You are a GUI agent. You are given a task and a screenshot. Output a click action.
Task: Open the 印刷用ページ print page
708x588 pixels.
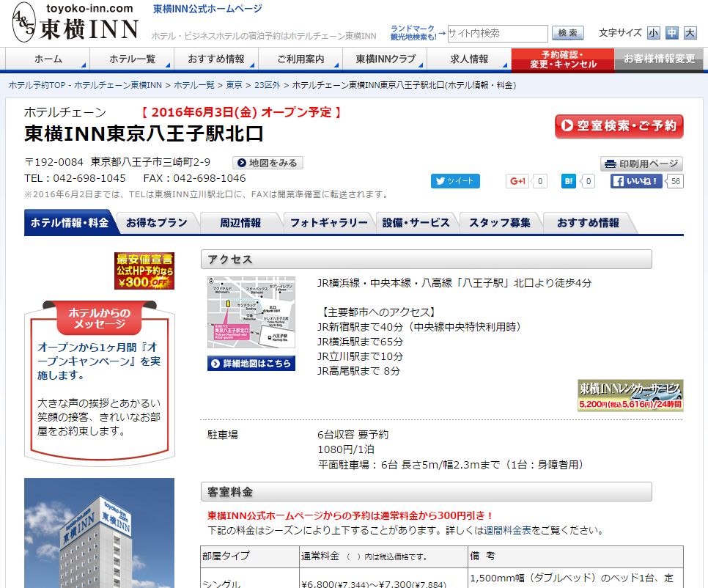[641, 163]
